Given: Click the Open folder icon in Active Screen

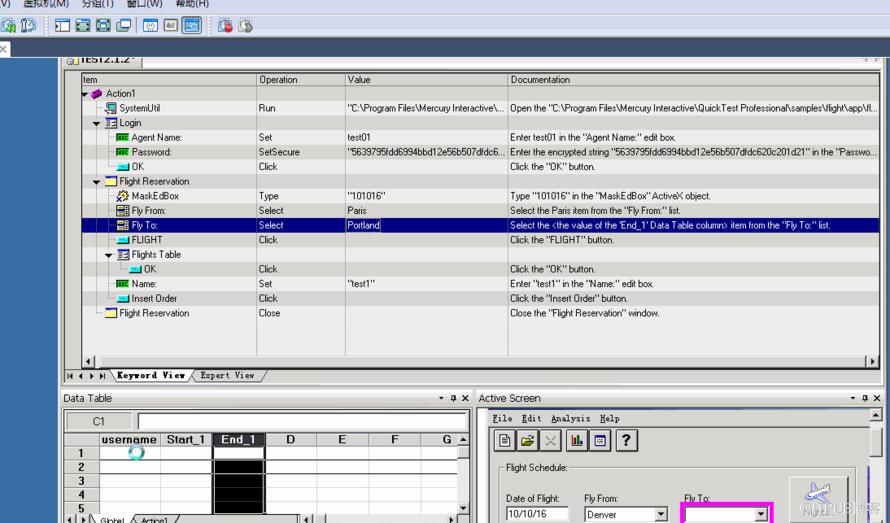Looking at the screenshot, I should coord(528,440).
